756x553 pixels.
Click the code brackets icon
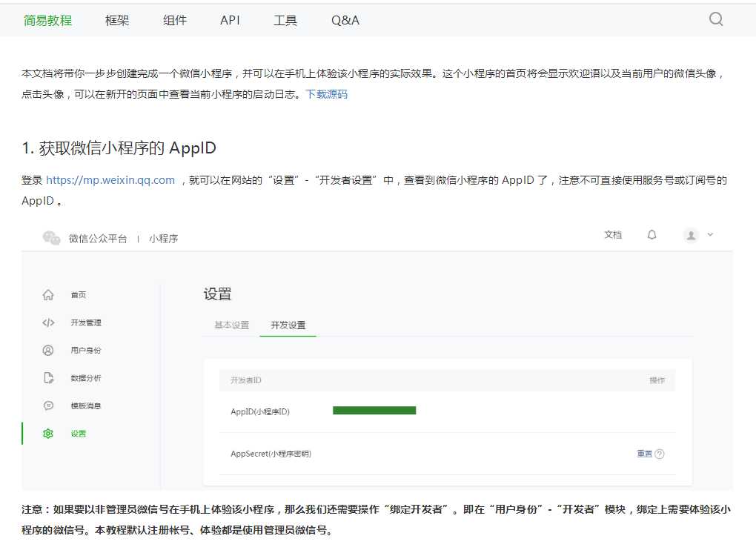(48, 322)
